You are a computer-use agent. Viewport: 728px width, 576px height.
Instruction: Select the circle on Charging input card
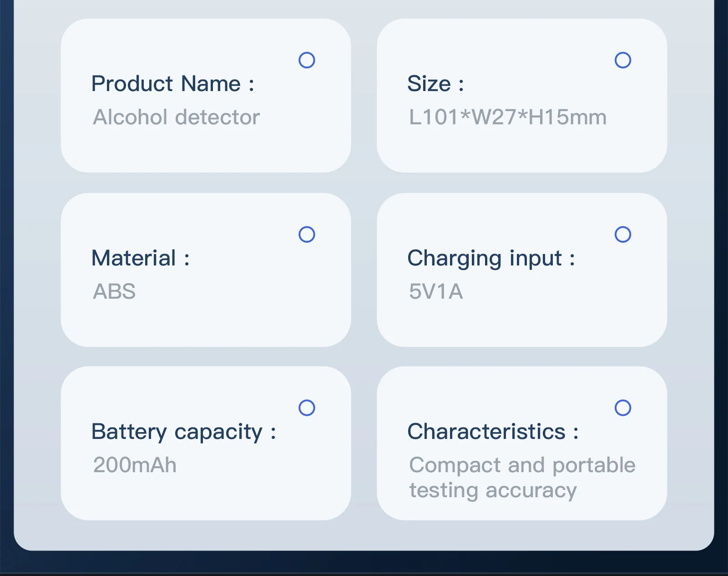coord(622,234)
